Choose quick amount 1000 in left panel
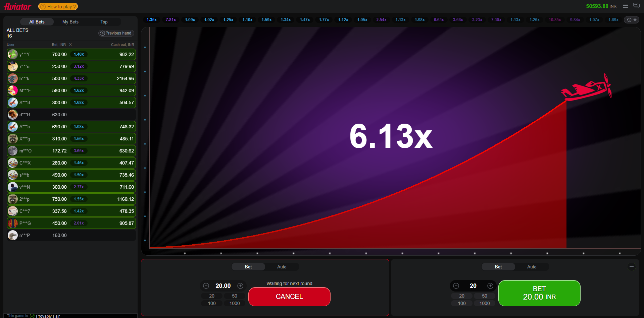644x318 pixels. [x=235, y=303]
